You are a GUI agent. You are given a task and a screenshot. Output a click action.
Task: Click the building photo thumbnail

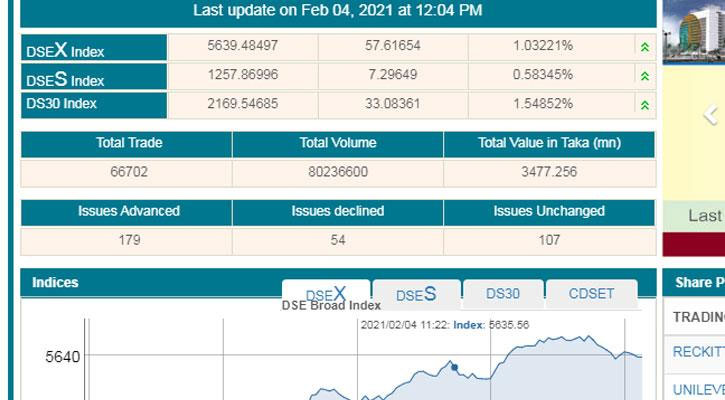pyautogui.click(x=693, y=30)
